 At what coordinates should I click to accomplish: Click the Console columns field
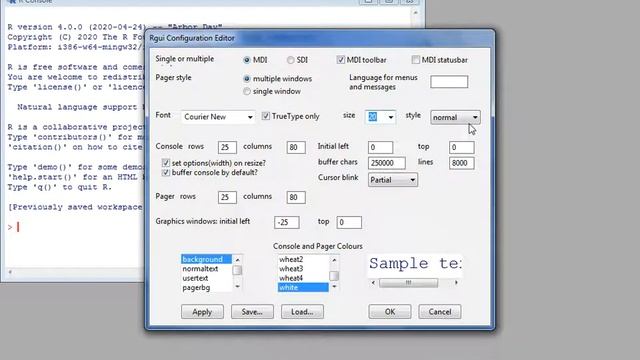[296, 147]
